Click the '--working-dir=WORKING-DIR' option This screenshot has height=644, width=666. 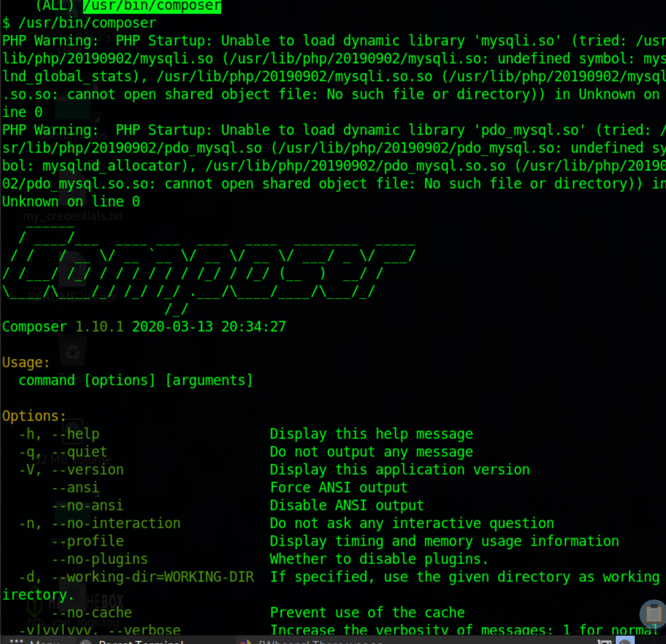[x=152, y=577]
